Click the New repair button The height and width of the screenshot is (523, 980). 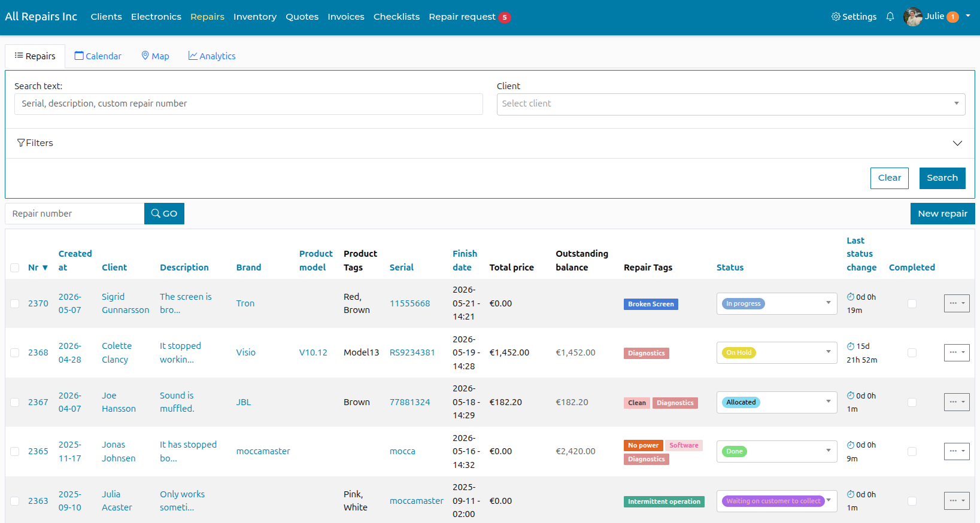942,214
